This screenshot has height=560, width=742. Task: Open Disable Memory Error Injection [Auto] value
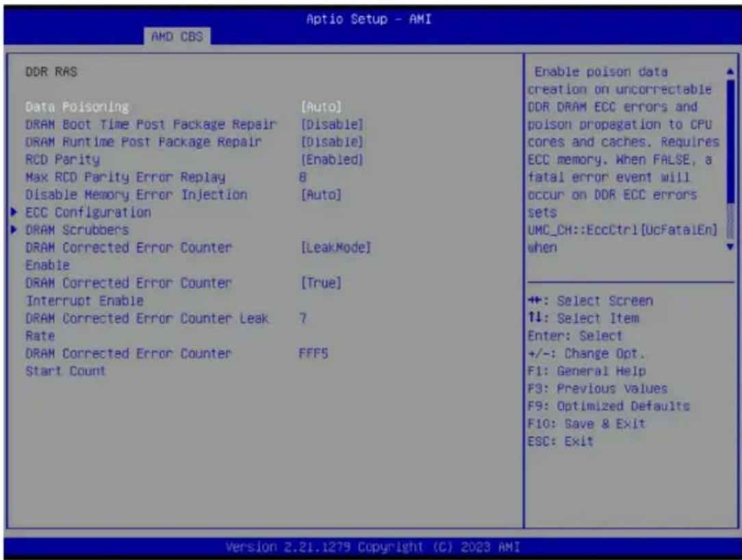pyautogui.click(x=321, y=194)
